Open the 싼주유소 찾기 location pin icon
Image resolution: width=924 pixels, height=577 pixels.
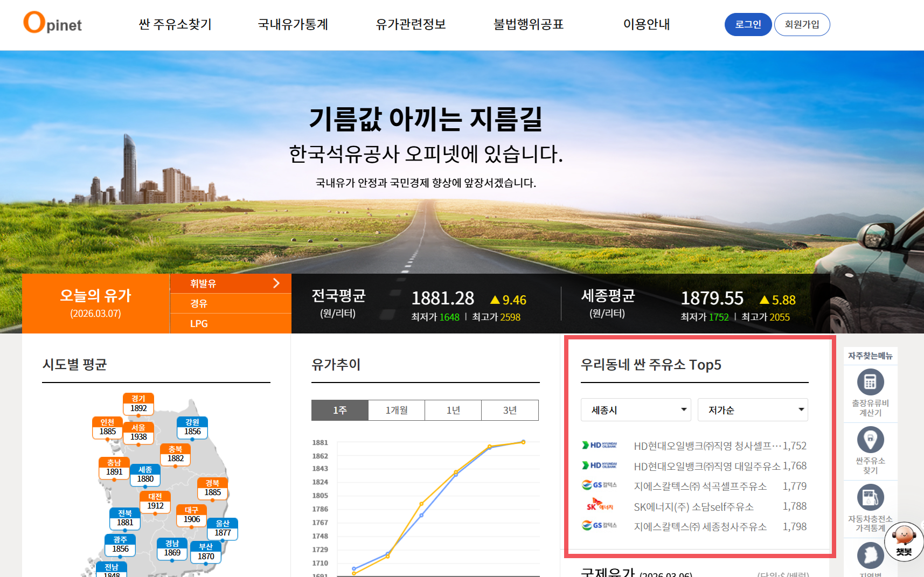click(x=870, y=440)
